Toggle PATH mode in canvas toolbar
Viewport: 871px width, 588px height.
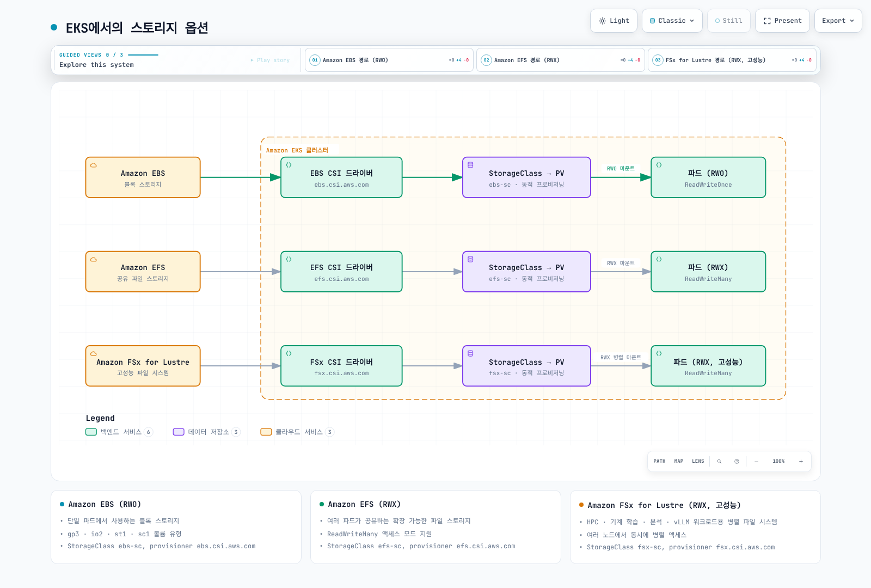point(659,461)
